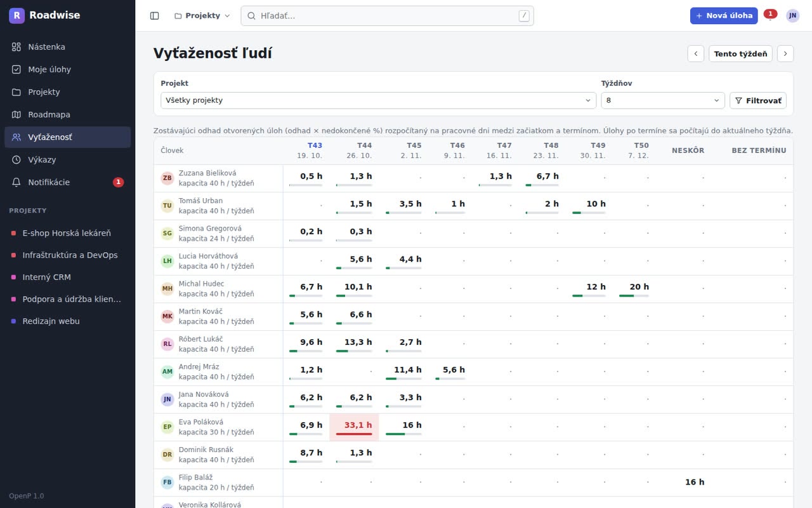The image size is (812, 508).
Task: Click FB avatar of Filip Baláž
Action: coord(167,483)
